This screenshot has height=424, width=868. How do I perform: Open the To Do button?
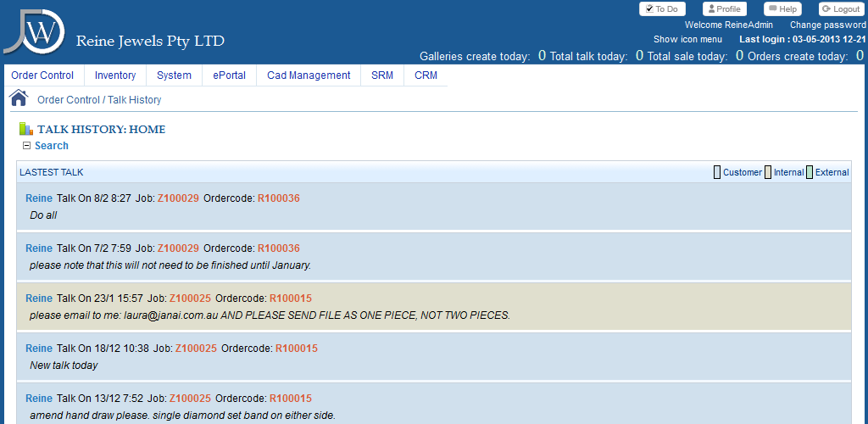662,8
